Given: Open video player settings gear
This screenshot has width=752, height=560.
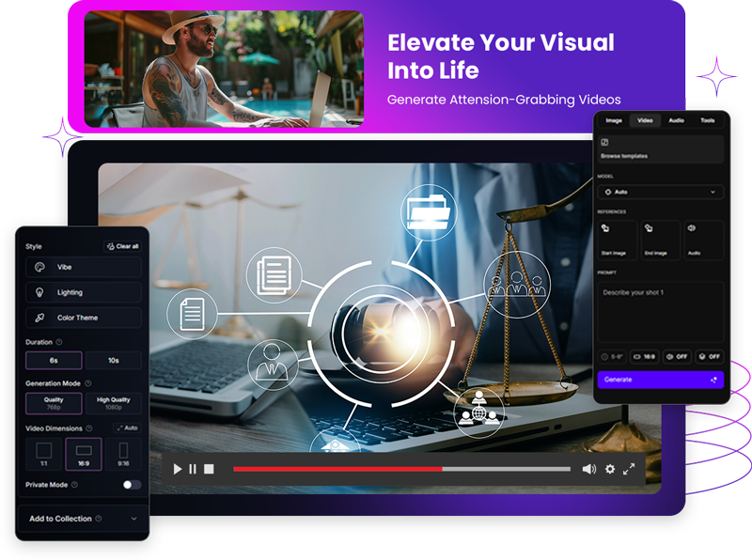Looking at the screenshot, I should pos(610,469).
